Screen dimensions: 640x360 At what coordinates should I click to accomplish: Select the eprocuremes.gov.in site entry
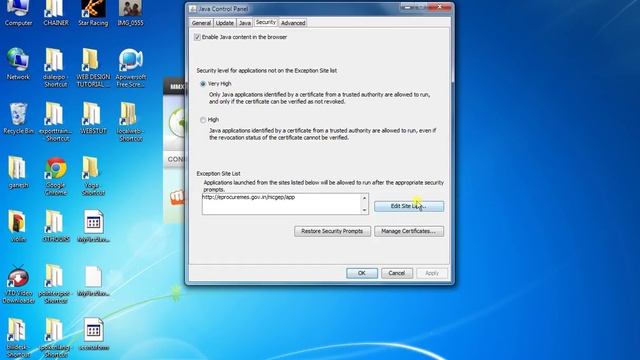coord(249,197)
